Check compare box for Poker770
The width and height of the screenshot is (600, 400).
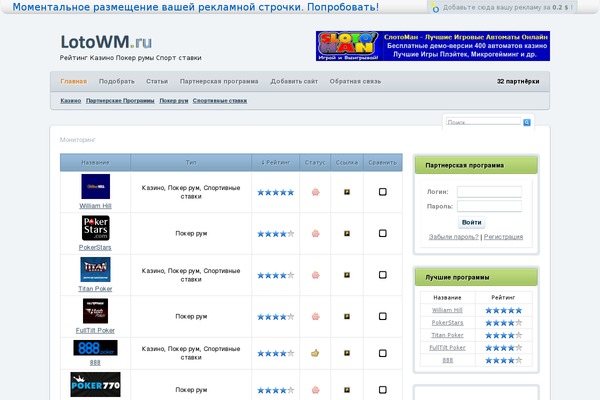tap(383, 390)
